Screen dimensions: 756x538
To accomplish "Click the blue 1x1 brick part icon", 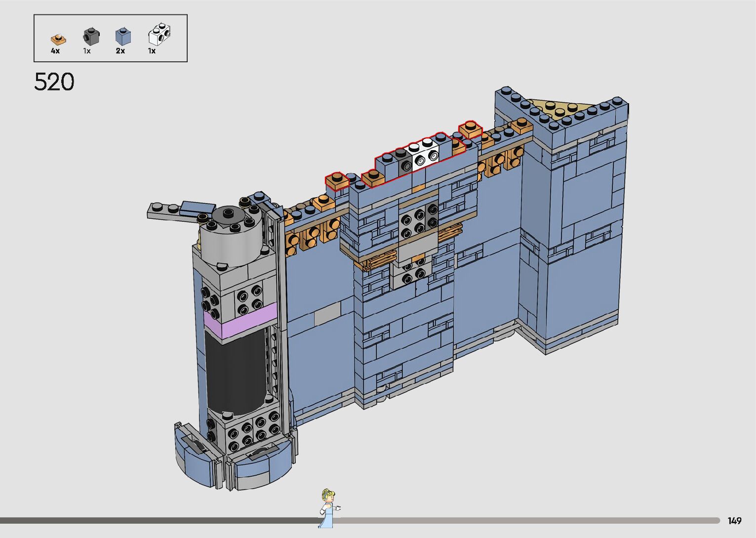I will (123, 36).
